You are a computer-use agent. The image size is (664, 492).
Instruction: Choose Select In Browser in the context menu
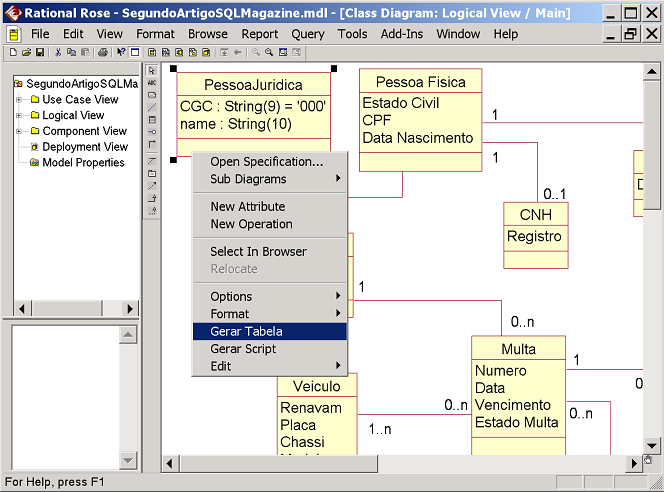(x=270, y=252)
